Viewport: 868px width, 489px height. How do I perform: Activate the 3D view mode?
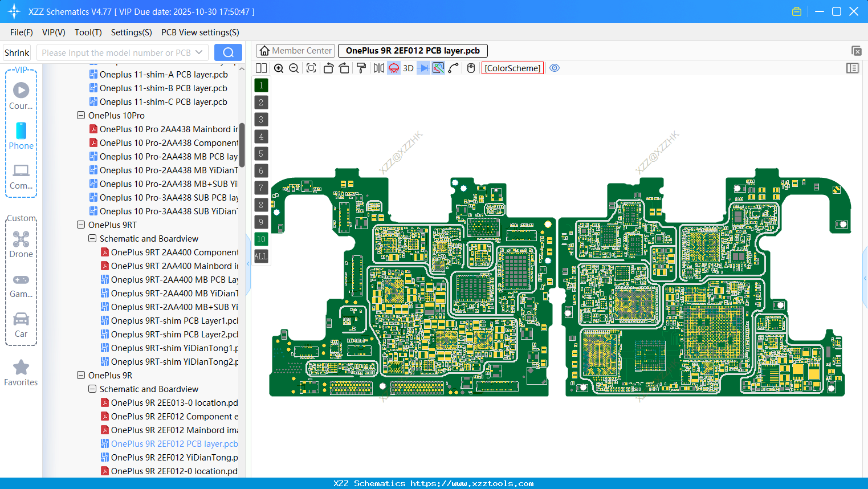(408, 68)
